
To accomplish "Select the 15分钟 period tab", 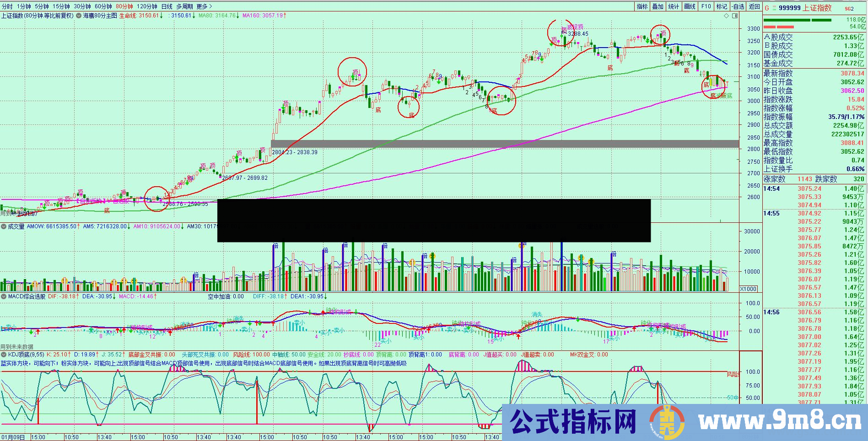I will tap(61, 6).
